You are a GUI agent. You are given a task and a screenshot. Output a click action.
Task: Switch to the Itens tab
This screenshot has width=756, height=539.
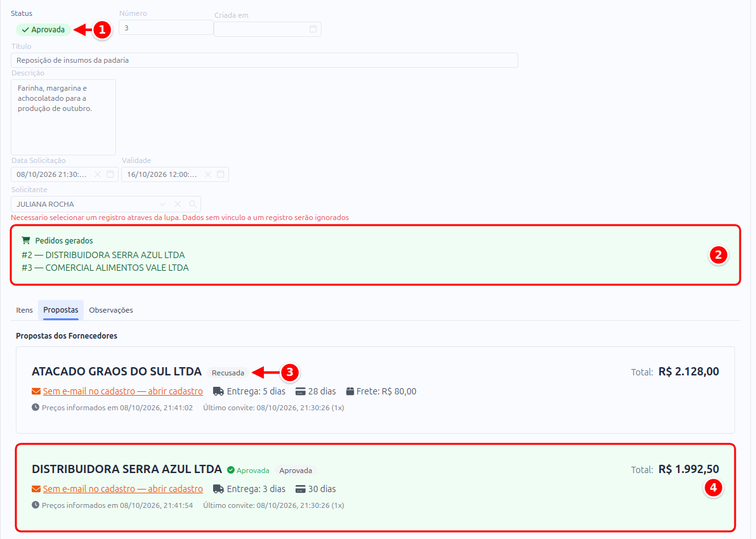click(x=25, y=310)
